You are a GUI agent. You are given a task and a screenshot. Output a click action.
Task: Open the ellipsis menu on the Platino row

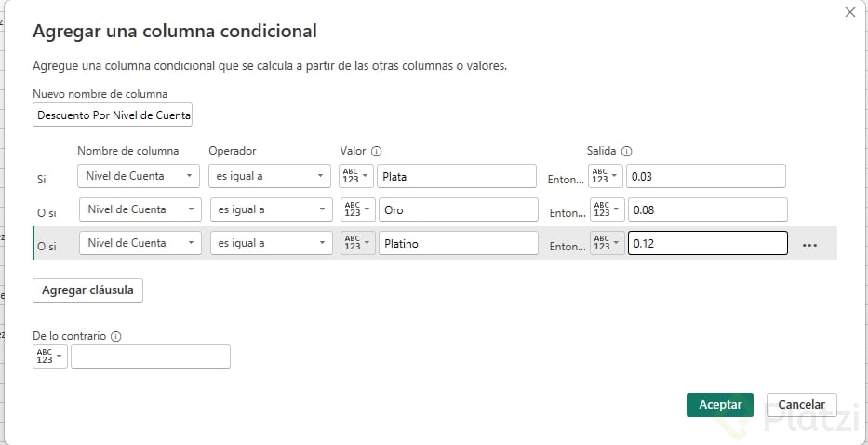(809, 245)
